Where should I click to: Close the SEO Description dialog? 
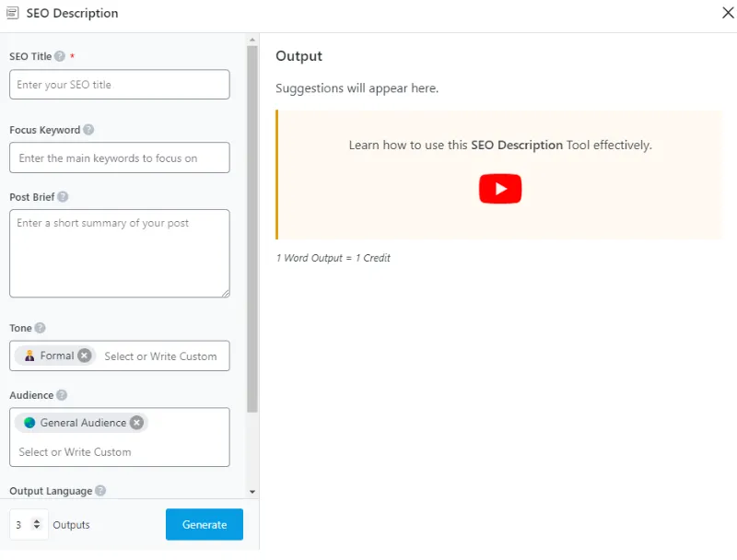[x=726, y=13]
